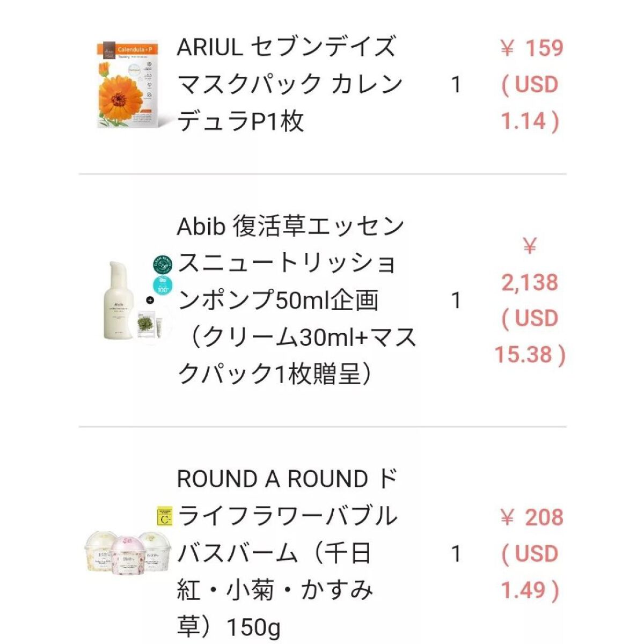Image resolution: width=644 pixels, height=644 pixels.
Task: Click the black plus icon on Abib image
Action: point(150,300)
